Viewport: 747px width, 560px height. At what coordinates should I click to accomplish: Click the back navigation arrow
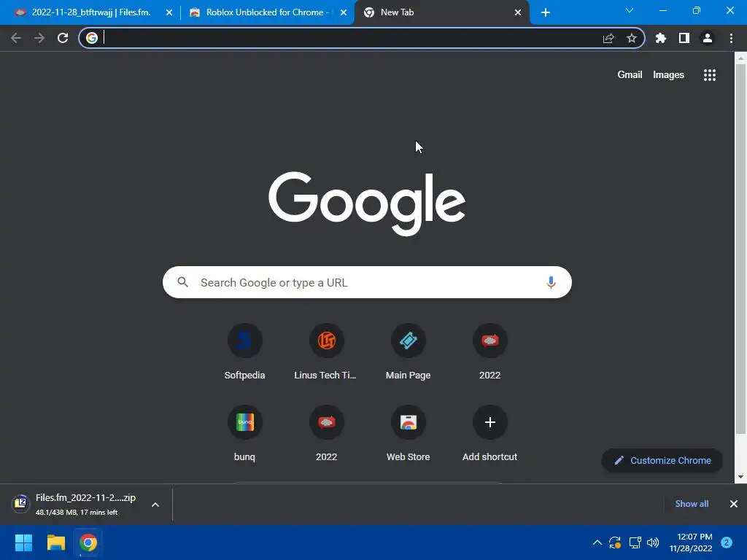[16, 38]
